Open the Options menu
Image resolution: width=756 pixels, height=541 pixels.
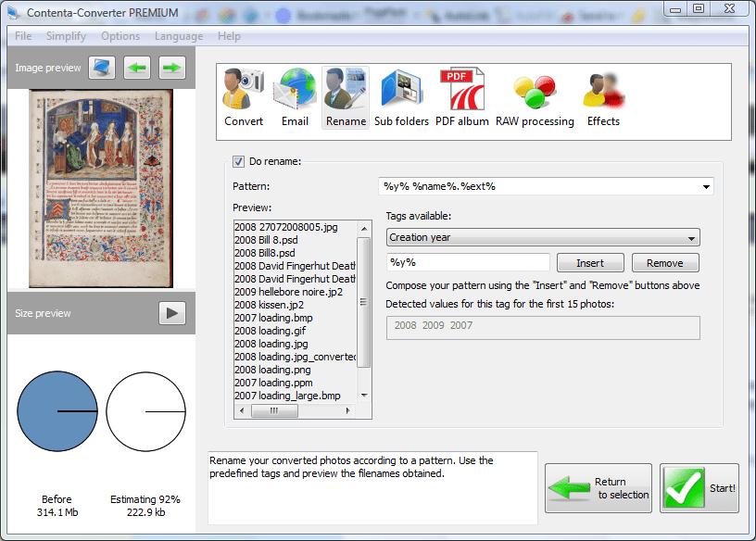[120, 36]
